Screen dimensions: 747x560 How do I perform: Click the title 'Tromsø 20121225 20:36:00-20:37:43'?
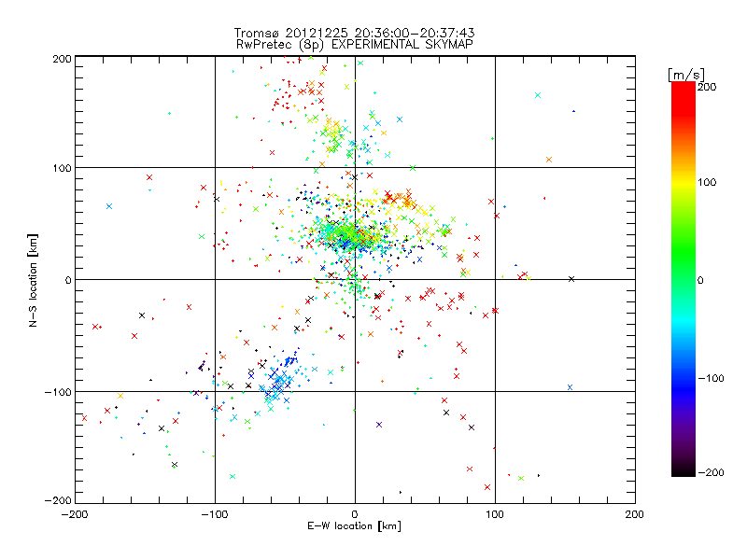click(354, 33)
